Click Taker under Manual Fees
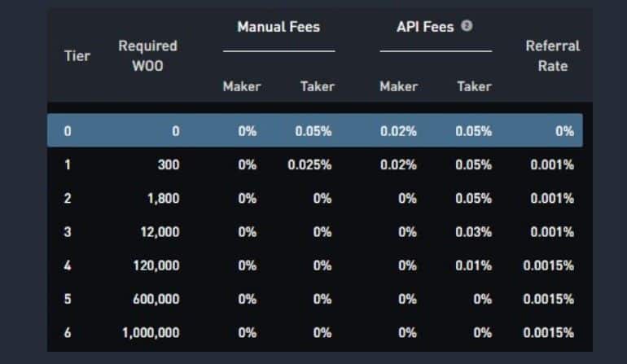Screen dimensions: 627x364 (x=317, y=86)
